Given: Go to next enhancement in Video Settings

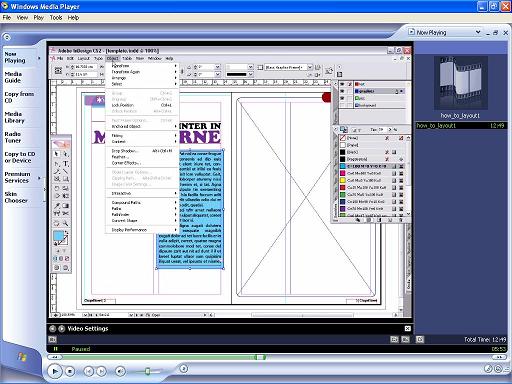Looking at the screenshot, I should pos(62,329).
